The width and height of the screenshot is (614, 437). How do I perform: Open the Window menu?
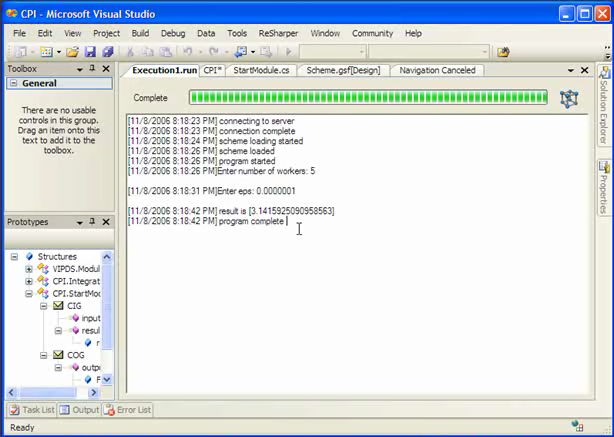point(325,33)
